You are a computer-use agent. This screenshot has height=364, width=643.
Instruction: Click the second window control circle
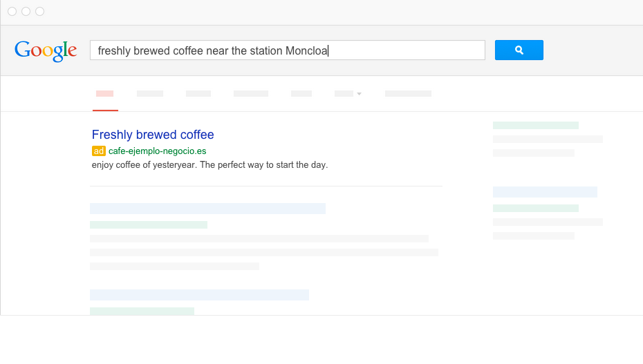coord(26,12)
